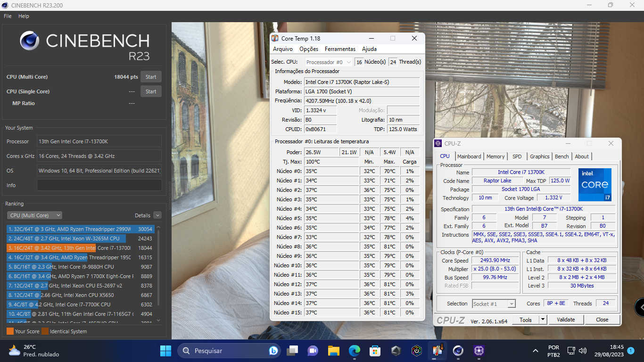644x362 pixels.
Task: Open the Ajuda menu in Core Temp
Action: pos(369,49)
